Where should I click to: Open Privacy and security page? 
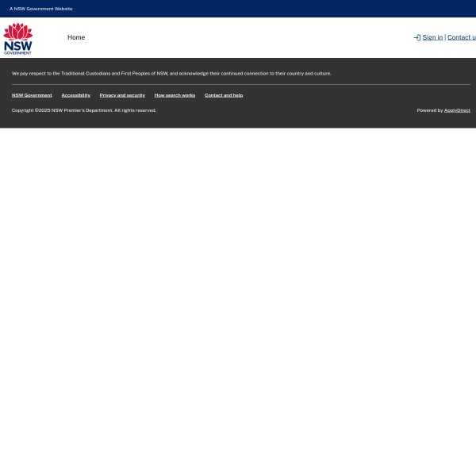pos(122,95)
